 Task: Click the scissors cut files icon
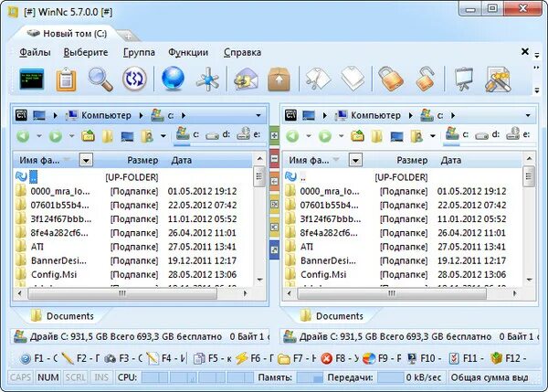[x=318, y=79]
